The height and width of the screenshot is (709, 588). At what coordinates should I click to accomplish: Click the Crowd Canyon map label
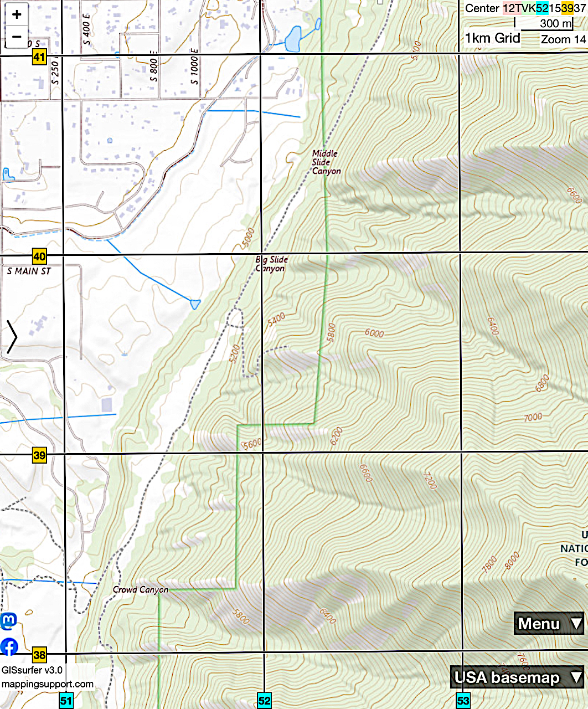tap(140, 590)
